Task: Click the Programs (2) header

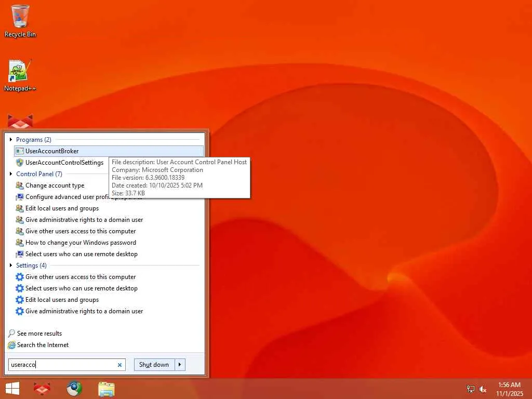Action: click(x=34, y=139)
